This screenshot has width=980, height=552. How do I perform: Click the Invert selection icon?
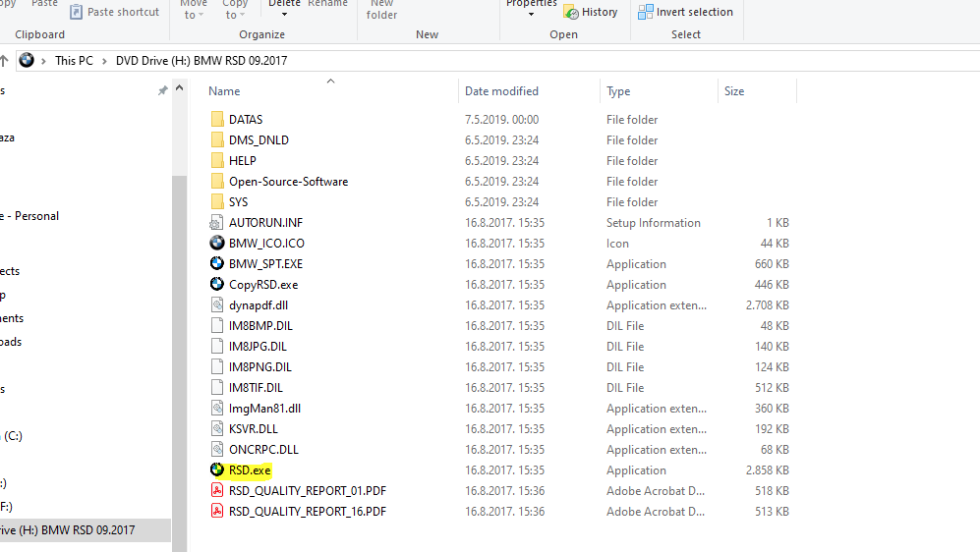pyautogui.click(x=646, y=12)
